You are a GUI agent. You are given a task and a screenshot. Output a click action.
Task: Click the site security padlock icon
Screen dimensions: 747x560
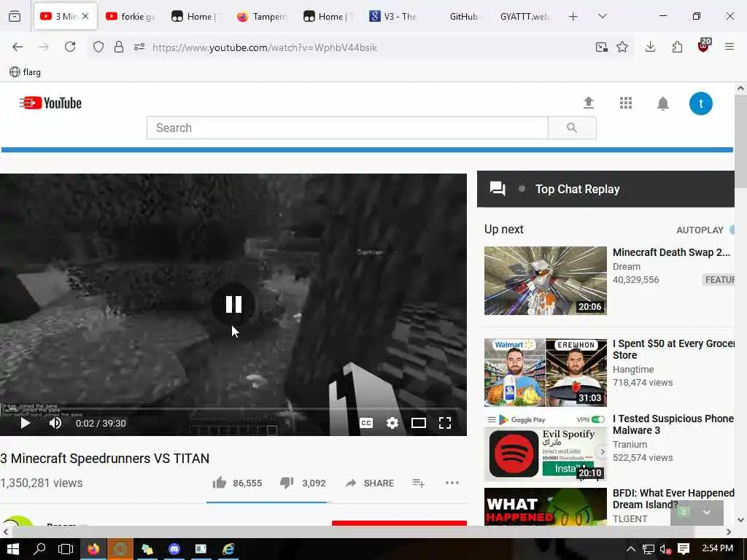119,47
